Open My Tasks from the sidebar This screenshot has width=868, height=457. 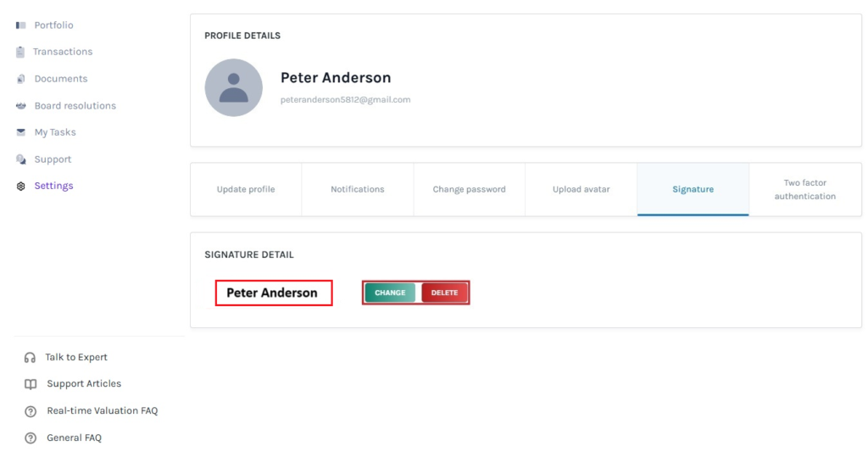pos(55,132)
